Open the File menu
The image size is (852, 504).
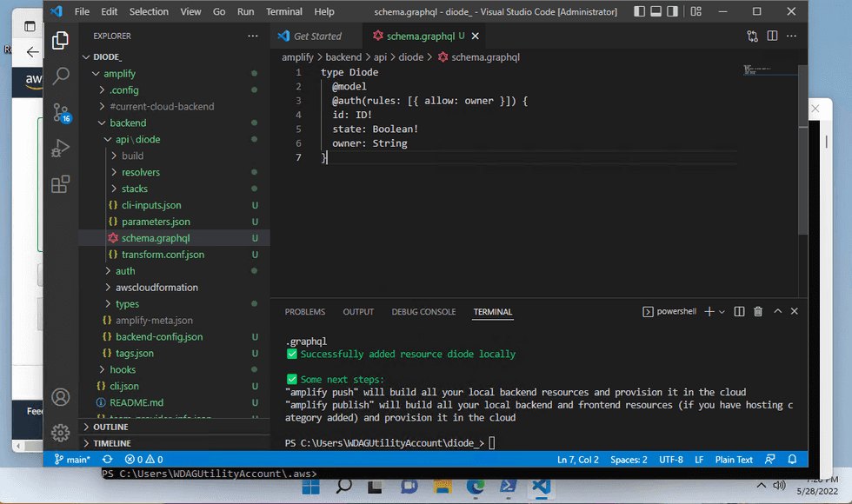[x=82, y=11]
